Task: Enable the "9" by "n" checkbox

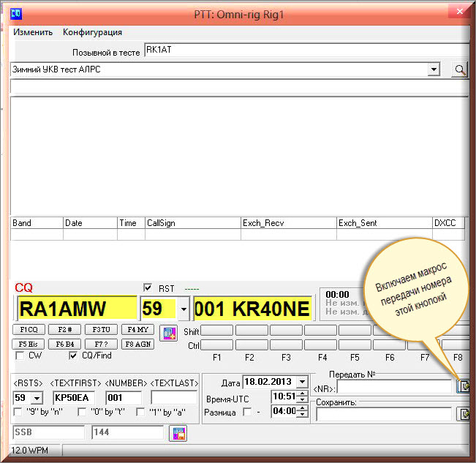Action: pos(18,413)
